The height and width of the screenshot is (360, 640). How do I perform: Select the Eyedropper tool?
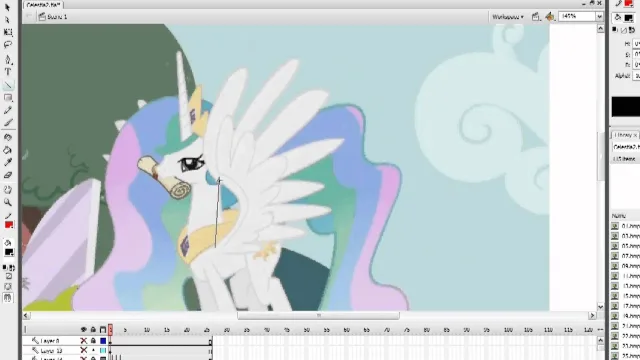click(8, 162)
